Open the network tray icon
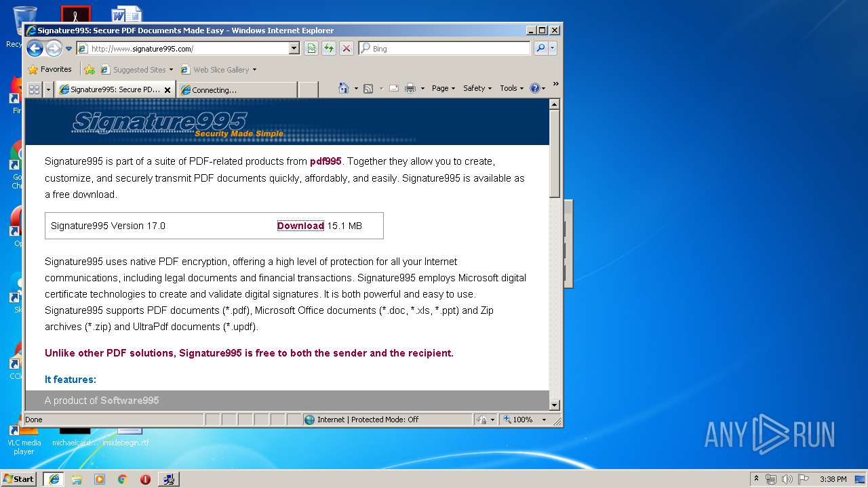 771,479
